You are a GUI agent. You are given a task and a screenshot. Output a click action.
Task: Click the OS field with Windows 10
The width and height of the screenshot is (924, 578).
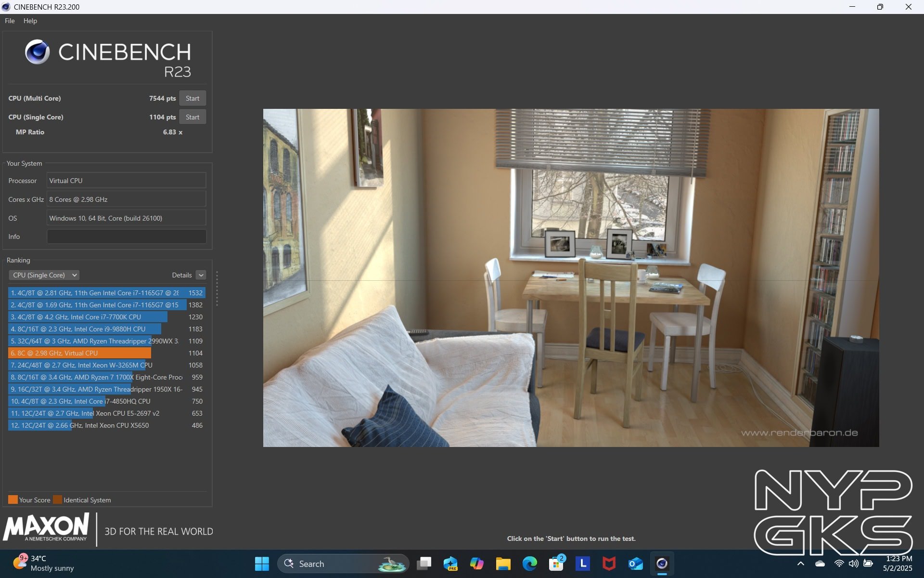pos(126,218)
